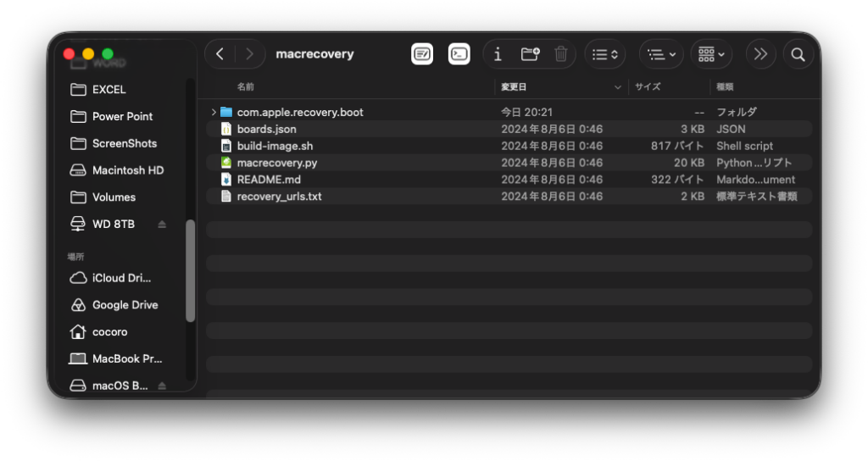The height and width of the screenshot is (461, 868).
Task: Show more toolbar items with double chevron
Action: (x=760, y=53)
